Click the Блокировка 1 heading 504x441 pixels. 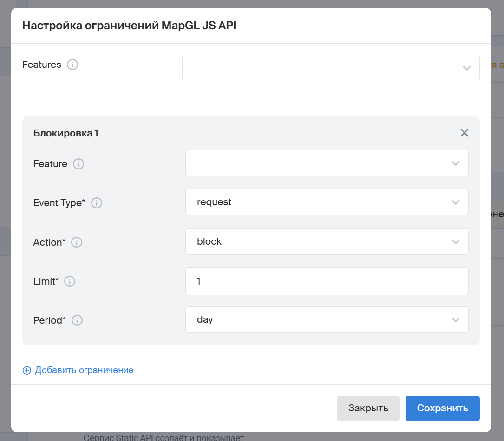pos(66,134)
